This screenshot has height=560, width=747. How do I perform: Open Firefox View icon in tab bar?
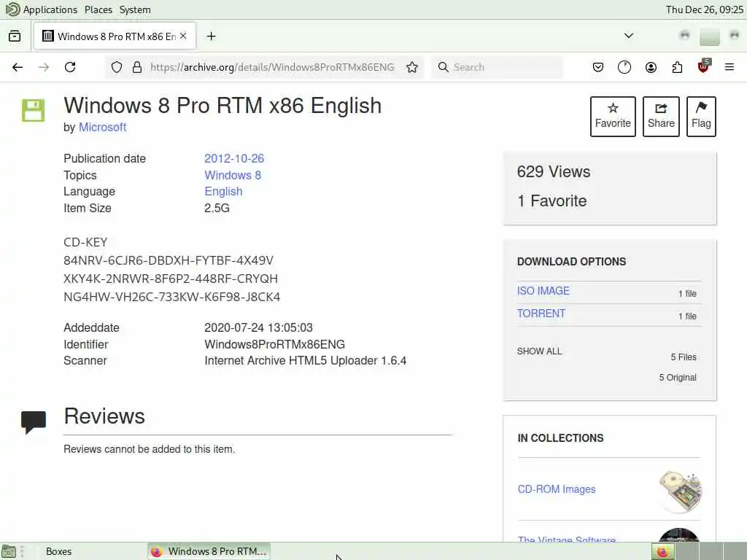15,36
